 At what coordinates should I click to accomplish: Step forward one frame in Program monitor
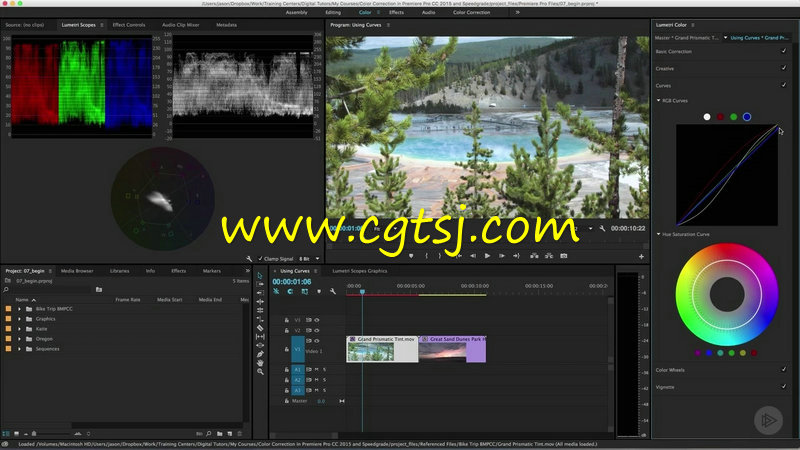pyautogui.click(x=502, y=256)
